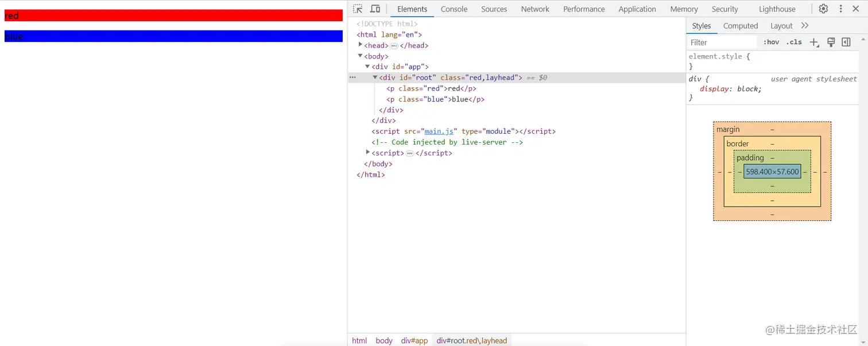Open the Memory tab
The image size is (868, 346).
(x=684, y=9)
